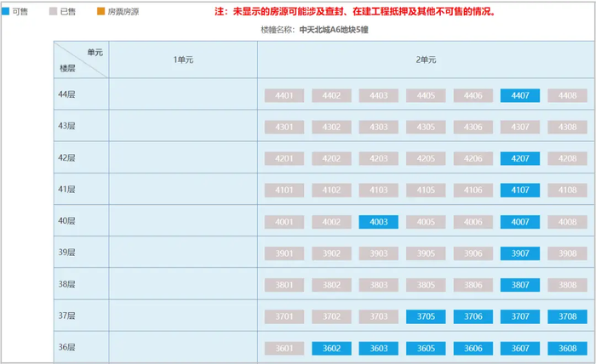
Task: Click the orange 房票房源 legend swatch
Action: click(x=100, y=11)
